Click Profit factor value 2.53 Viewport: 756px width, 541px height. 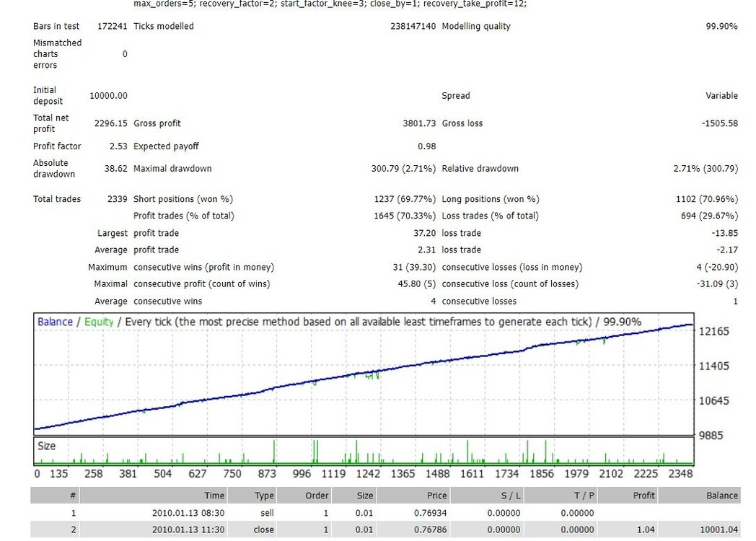(118, 146)
